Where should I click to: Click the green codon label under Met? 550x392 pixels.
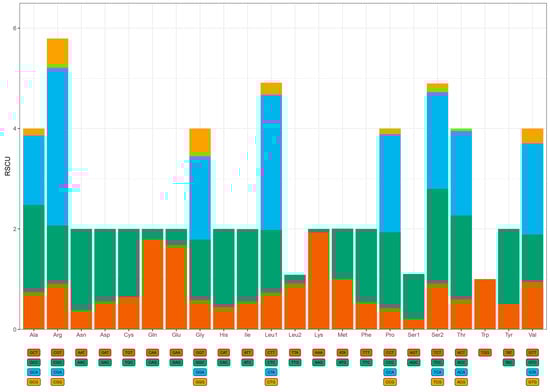pos(342,362)
